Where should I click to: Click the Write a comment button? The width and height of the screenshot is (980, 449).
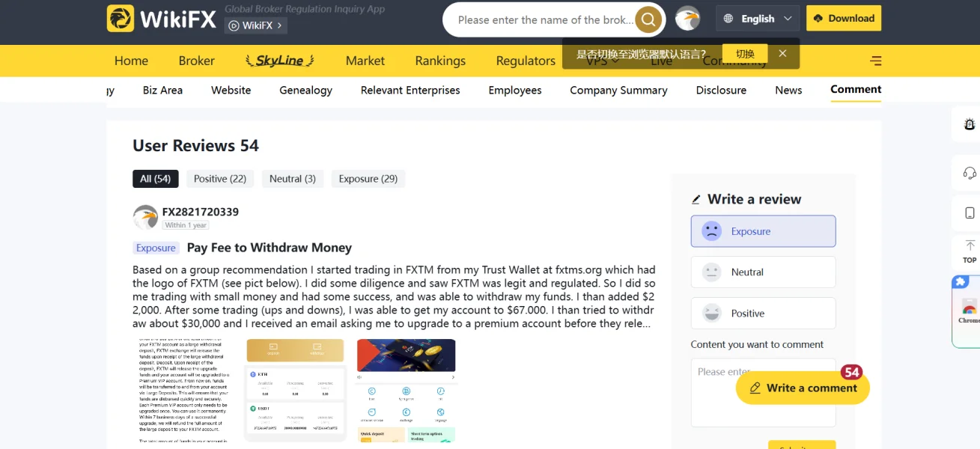tap(803, 388)
